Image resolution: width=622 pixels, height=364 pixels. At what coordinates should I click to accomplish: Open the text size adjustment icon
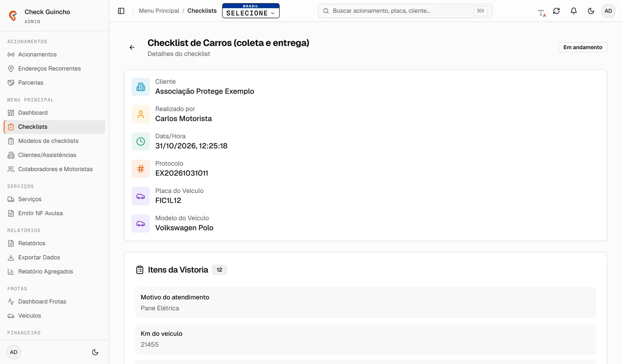[x=542, y=13]
